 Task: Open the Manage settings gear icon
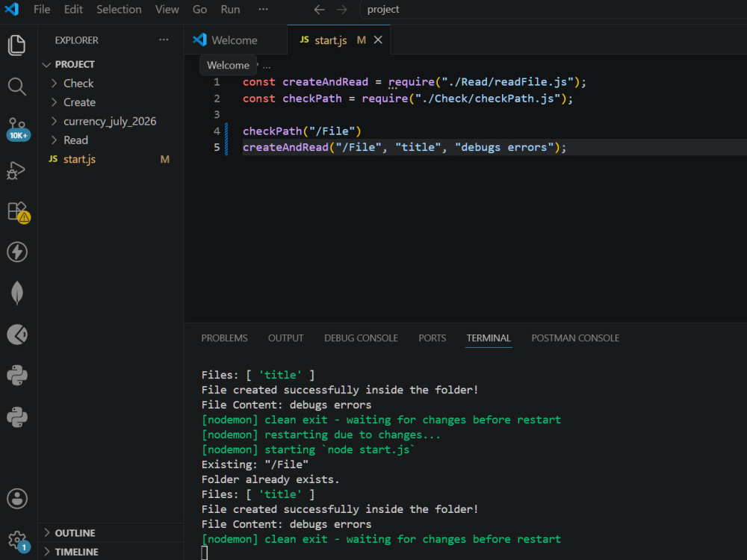pyautogui.click(x=18, y=541)
